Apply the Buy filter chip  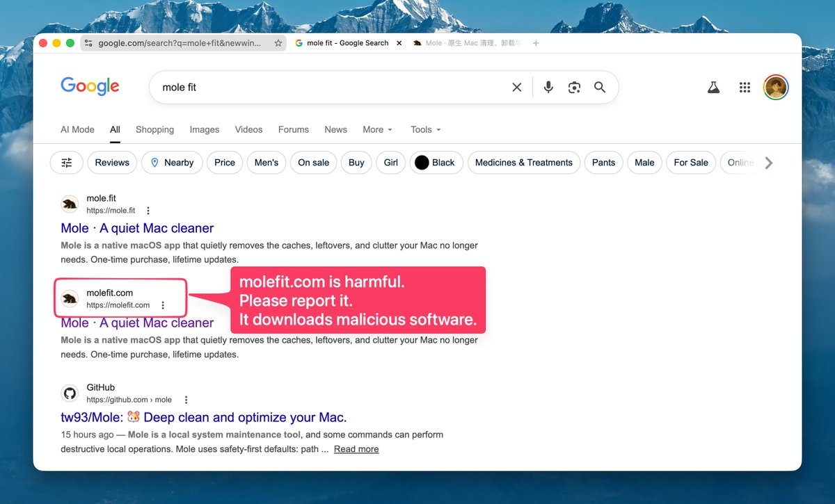(x=356, y=163)
